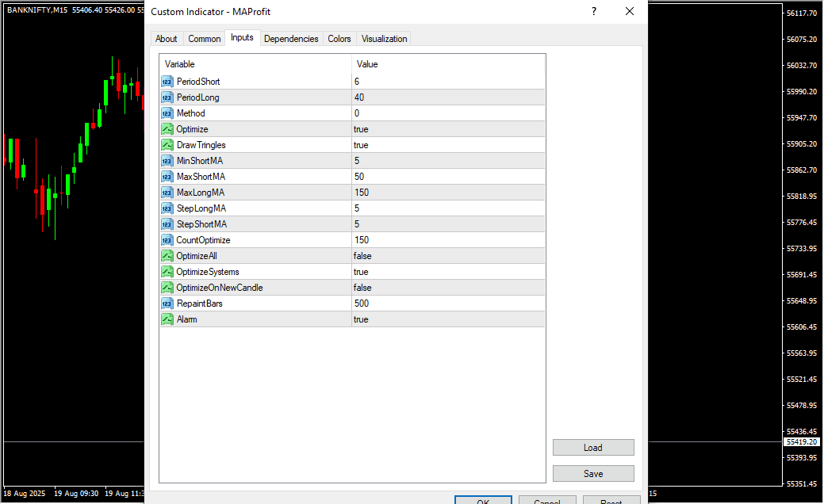Open the Dependencies tab
The image size is (824, 504).
[291, 39]
